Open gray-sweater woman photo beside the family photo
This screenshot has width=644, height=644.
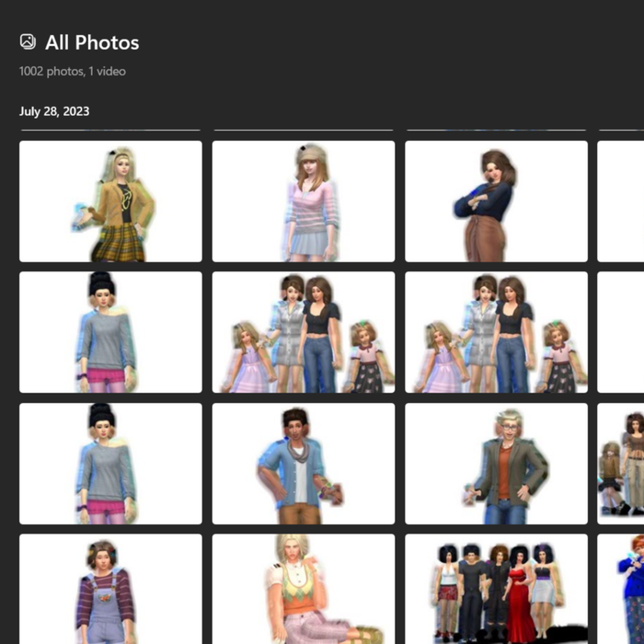click(110, 332)
